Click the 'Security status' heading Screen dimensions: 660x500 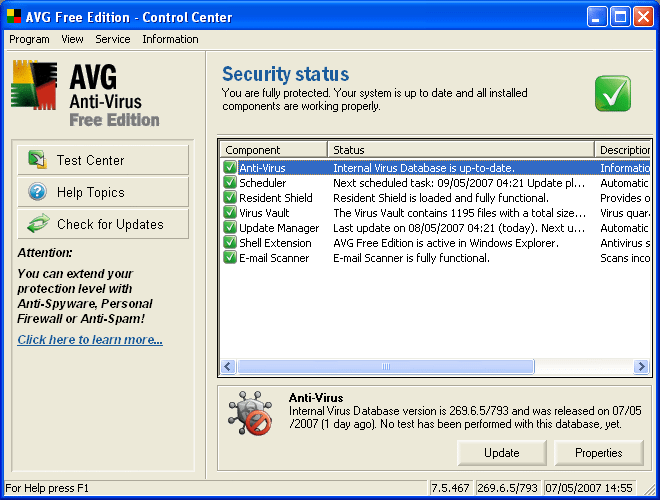pos(285,74)
